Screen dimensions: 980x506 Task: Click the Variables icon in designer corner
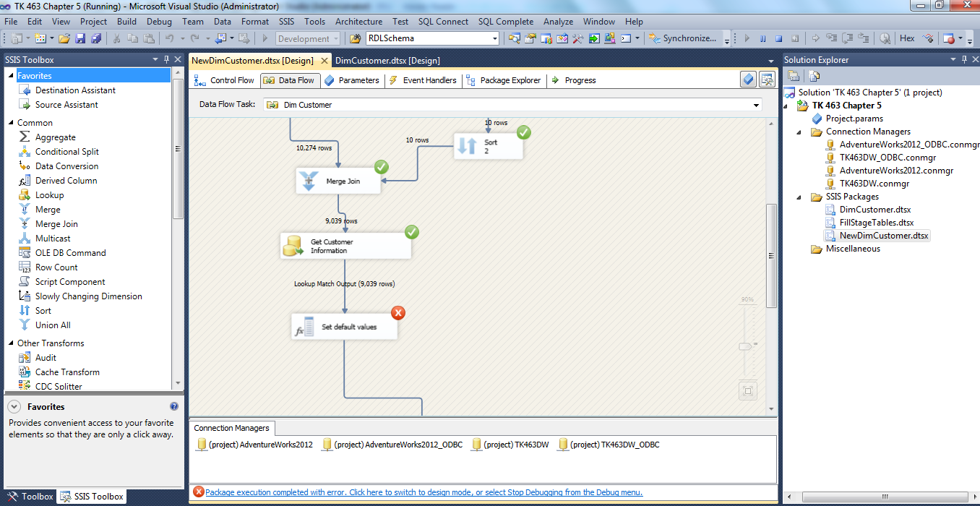[x=749, y=80]
